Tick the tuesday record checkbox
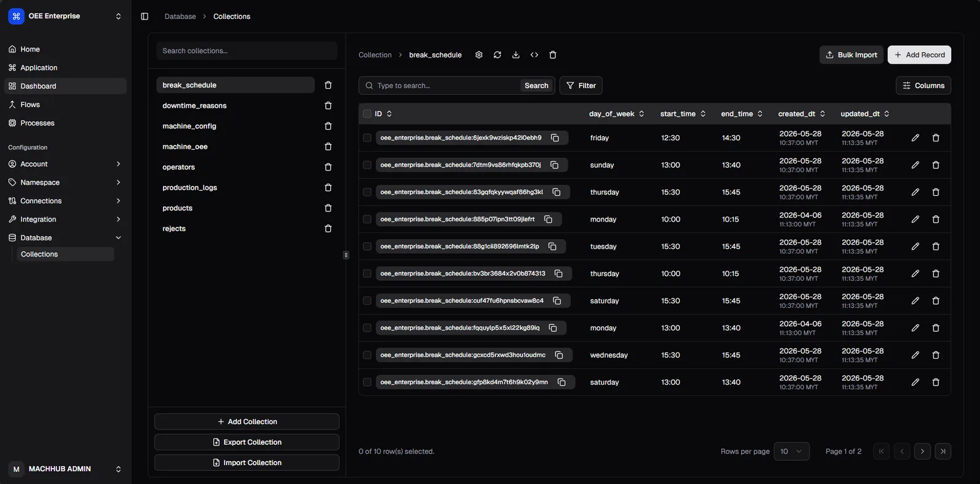 (367, 247)
